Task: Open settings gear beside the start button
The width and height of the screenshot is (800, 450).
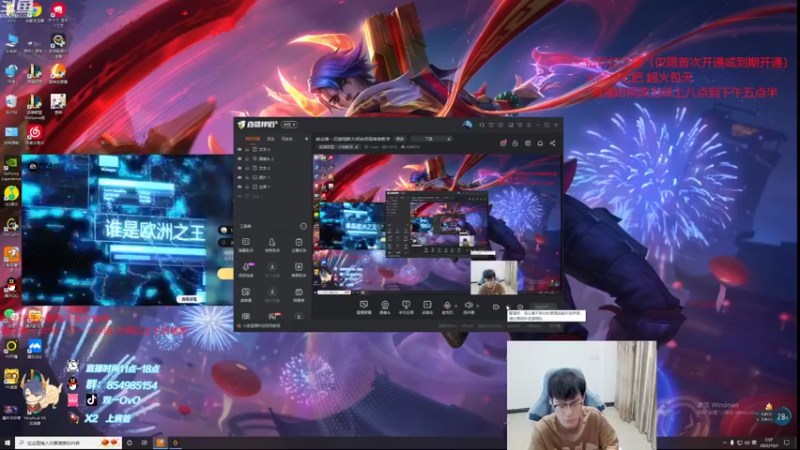Action: point(520,307)
